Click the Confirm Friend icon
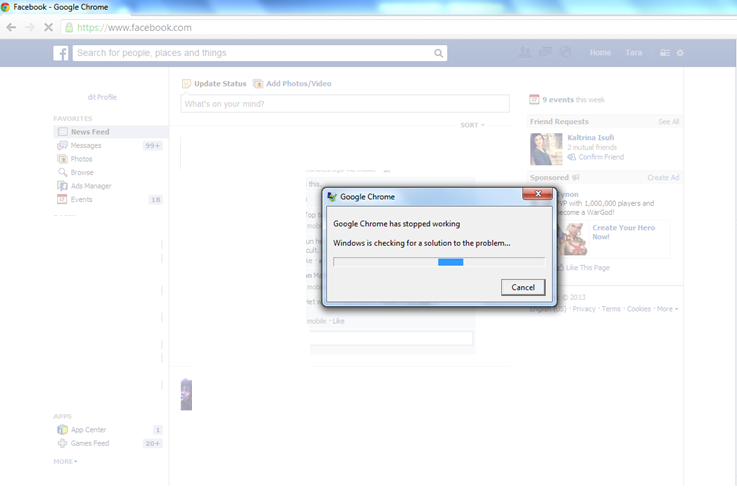This screenshot has width=737, height=493. (572, 157)
